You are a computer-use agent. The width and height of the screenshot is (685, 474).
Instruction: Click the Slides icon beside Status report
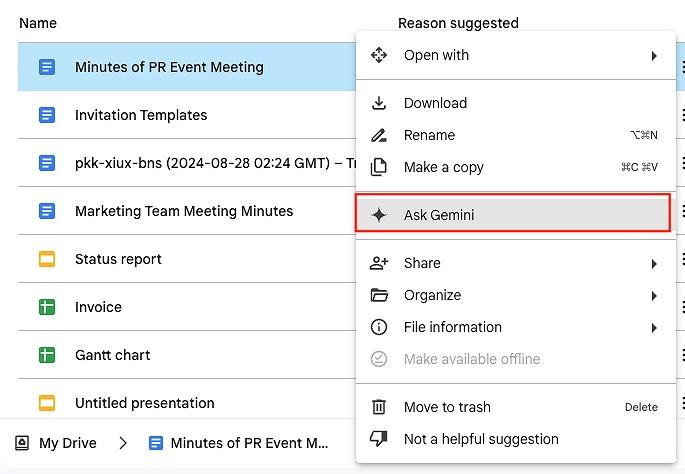tap(47, 259)
